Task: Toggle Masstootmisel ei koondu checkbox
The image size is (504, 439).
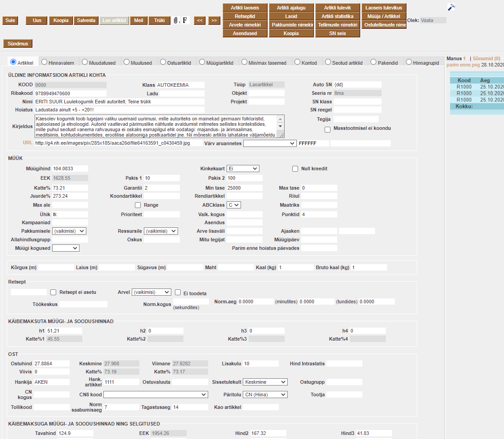Action: (328, 129)
